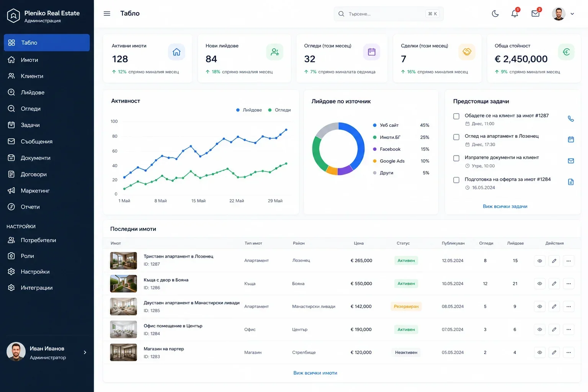Click the phone icon for task #1287
Screen dimensions: 588x392
tap(571, 119)
